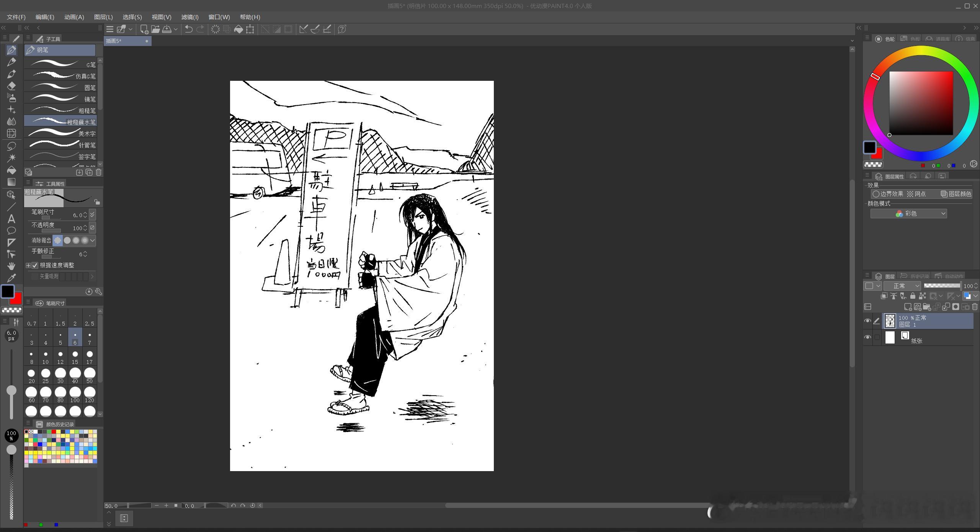Image resolution: width=980 pixels, height=532 pixels.
Task: Click the lock layer padlock icon
Action: pos(913,296)
